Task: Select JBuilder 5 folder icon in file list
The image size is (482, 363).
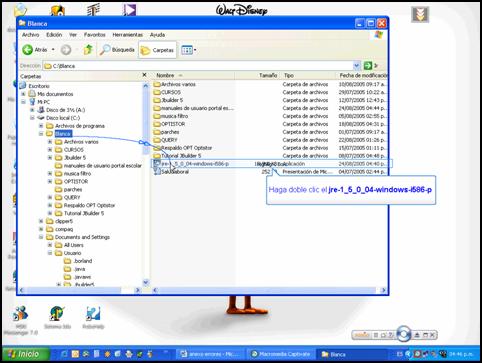Action: click(157, 100)
